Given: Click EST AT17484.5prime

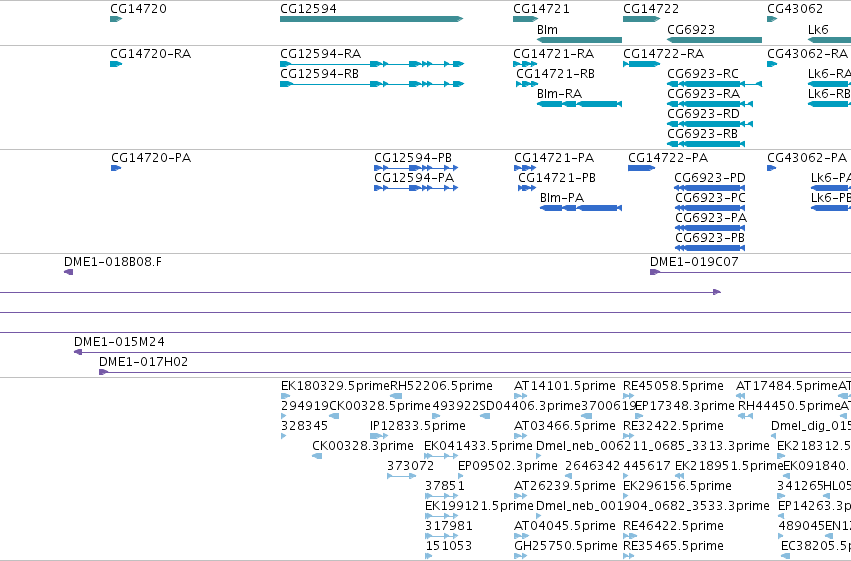Looking at the screenshot, I should [740, 396].
